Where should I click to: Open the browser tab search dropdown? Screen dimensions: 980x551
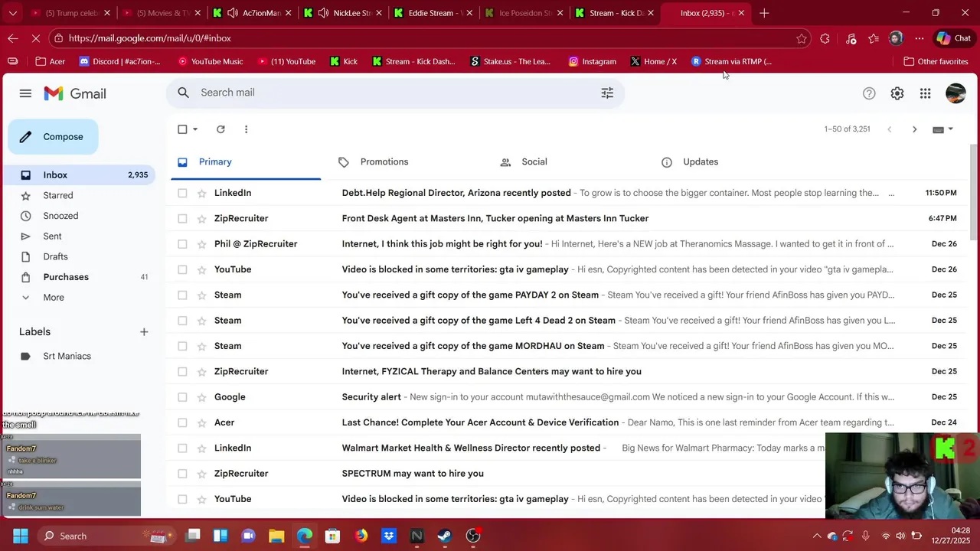[x=12, y=13]
